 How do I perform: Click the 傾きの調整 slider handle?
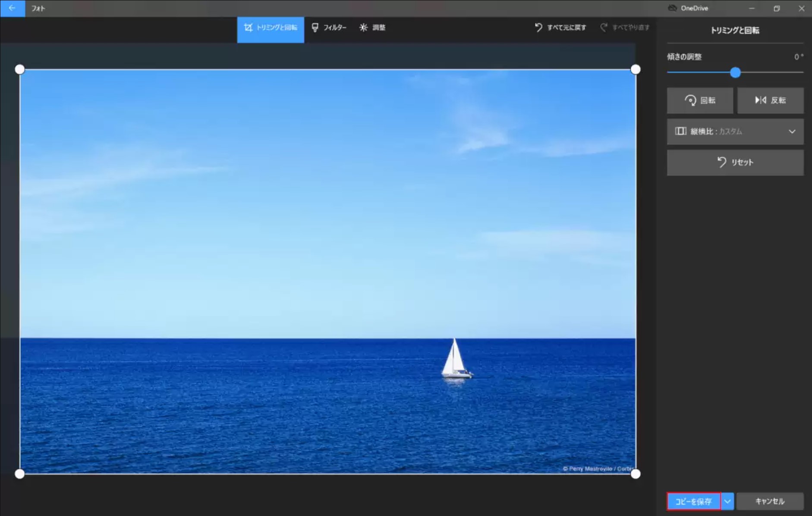[735, 73]
